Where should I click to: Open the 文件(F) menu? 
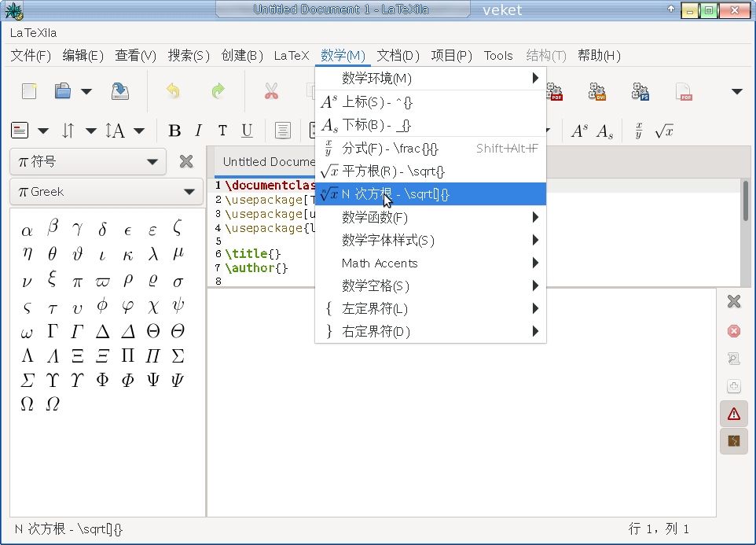(x=31, y=56)
